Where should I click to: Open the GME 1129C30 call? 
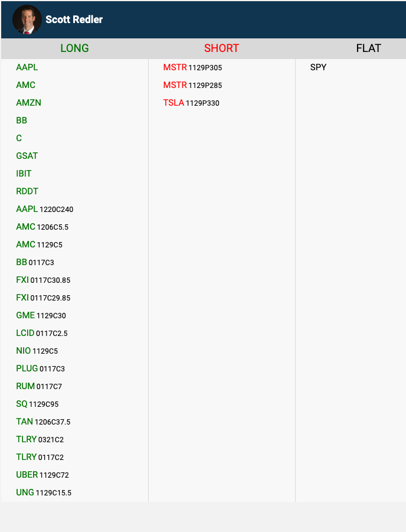(x=41, y=315)
